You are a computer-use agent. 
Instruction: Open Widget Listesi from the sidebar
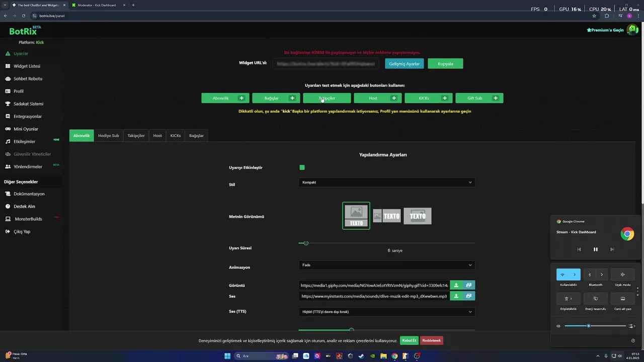pyautogui.click(x=27, y=66)
